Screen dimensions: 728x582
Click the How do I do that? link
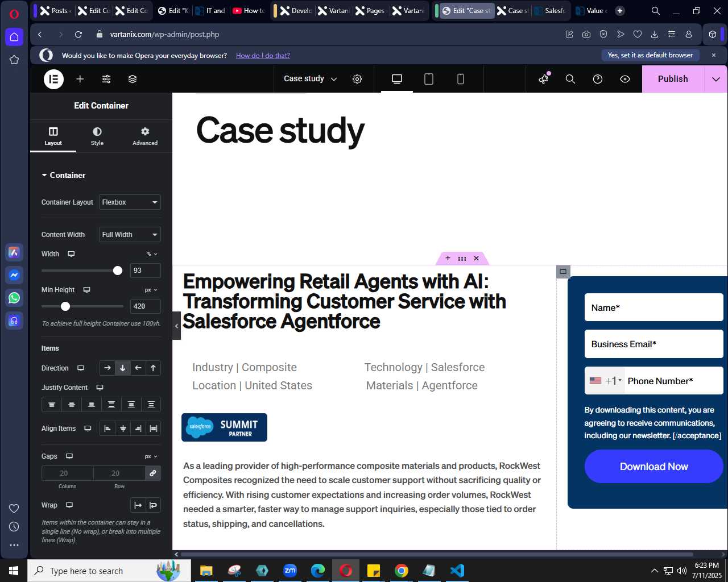[263, 56]
